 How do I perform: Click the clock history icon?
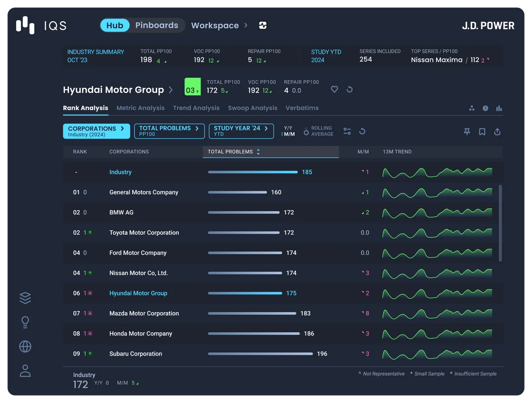[485, 108]
